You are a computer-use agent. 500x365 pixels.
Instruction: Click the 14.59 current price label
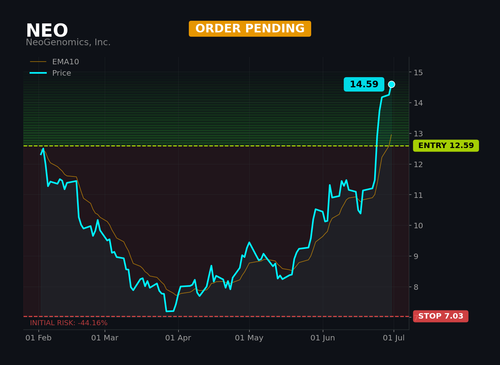364,84
